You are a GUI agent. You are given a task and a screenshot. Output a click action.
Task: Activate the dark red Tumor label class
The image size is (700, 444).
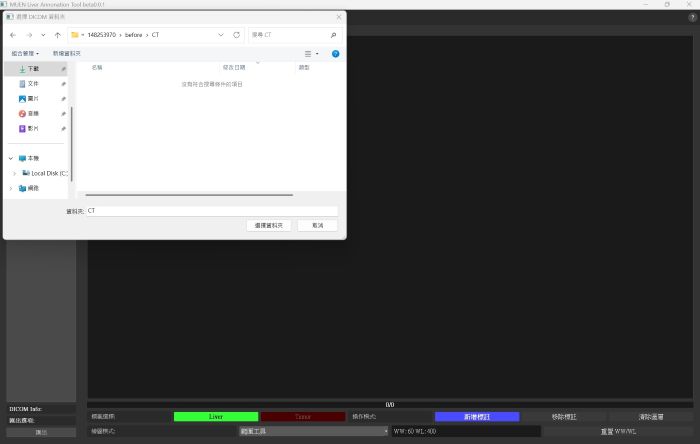tap(303, 416)
